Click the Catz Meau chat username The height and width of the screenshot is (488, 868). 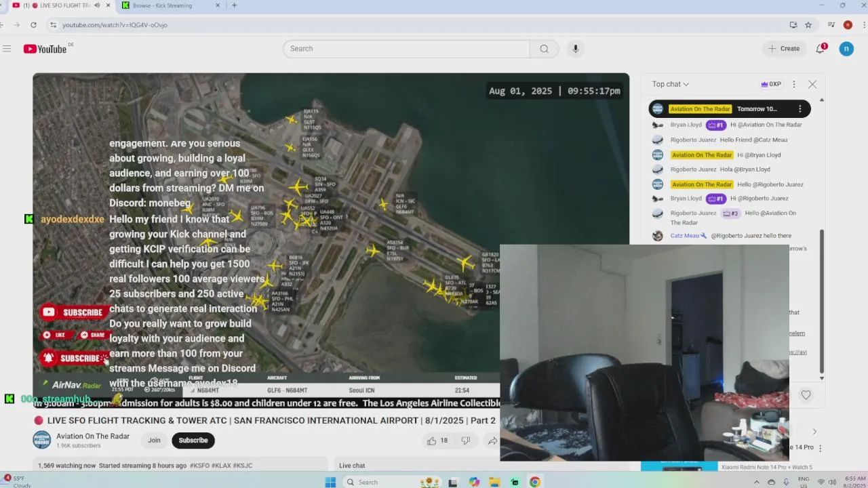click(685, 236)
